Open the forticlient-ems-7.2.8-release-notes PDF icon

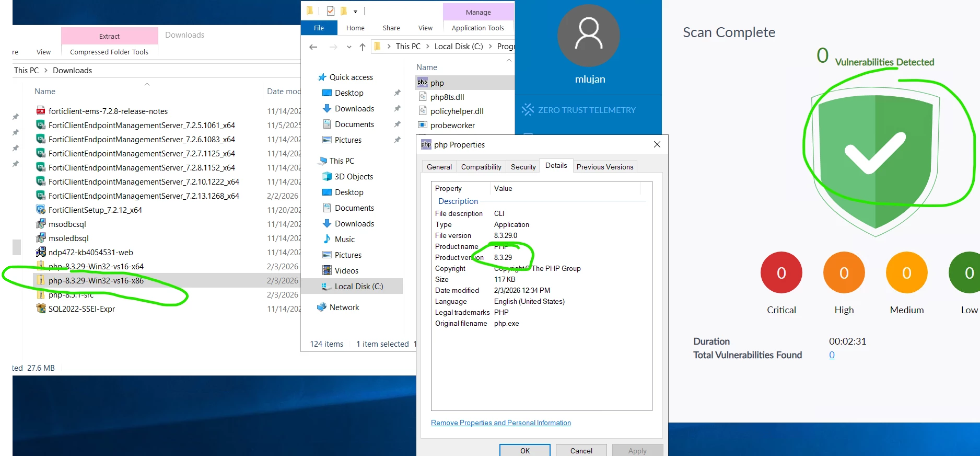pos(40,111)
